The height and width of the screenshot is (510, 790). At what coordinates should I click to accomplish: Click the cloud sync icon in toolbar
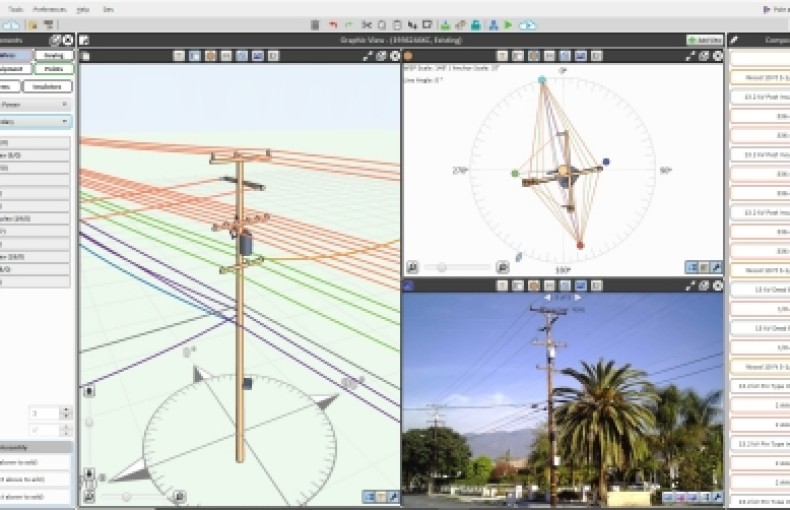tap(527, 24)
